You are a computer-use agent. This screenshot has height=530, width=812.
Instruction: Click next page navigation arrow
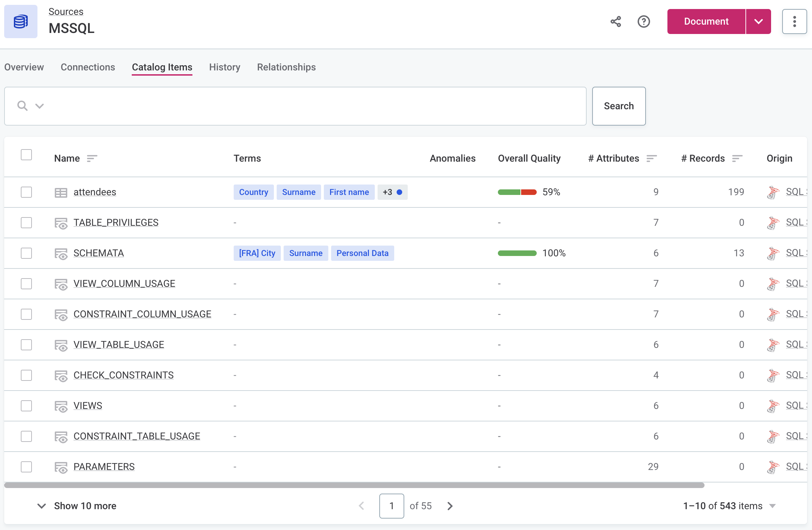[x=450, y=506]
